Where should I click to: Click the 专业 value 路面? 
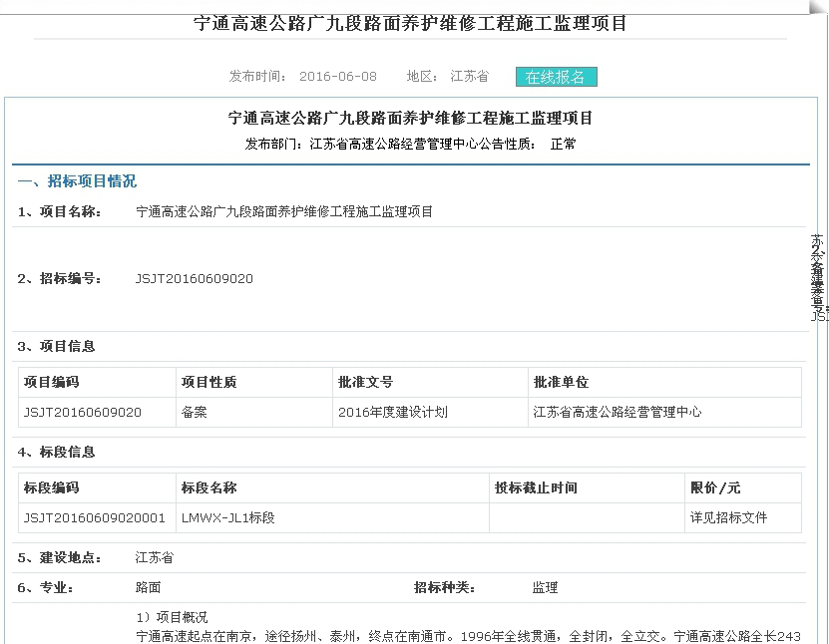pyautogui.click(x=148, y=587)
